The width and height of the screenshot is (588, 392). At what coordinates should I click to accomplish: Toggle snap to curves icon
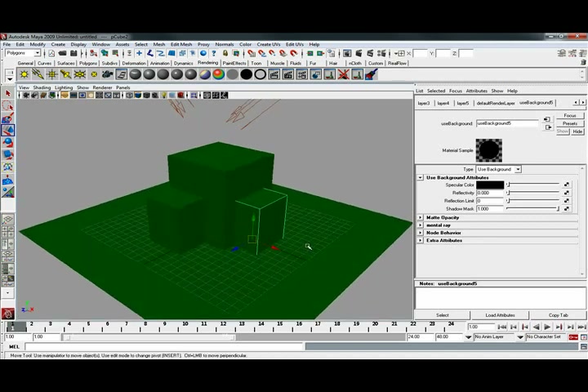262,53
